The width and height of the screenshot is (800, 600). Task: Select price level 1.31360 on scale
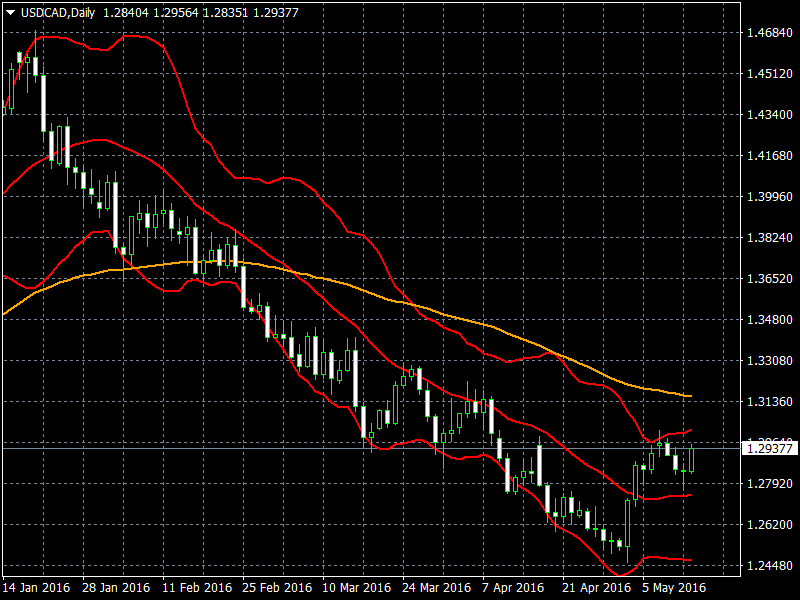click(770, 402)
